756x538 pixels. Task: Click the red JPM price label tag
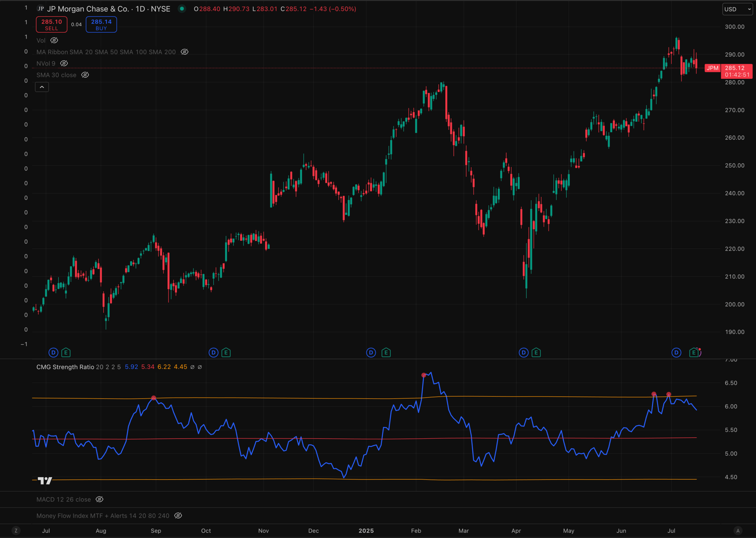pyautogui.click(x=713, y=68)
